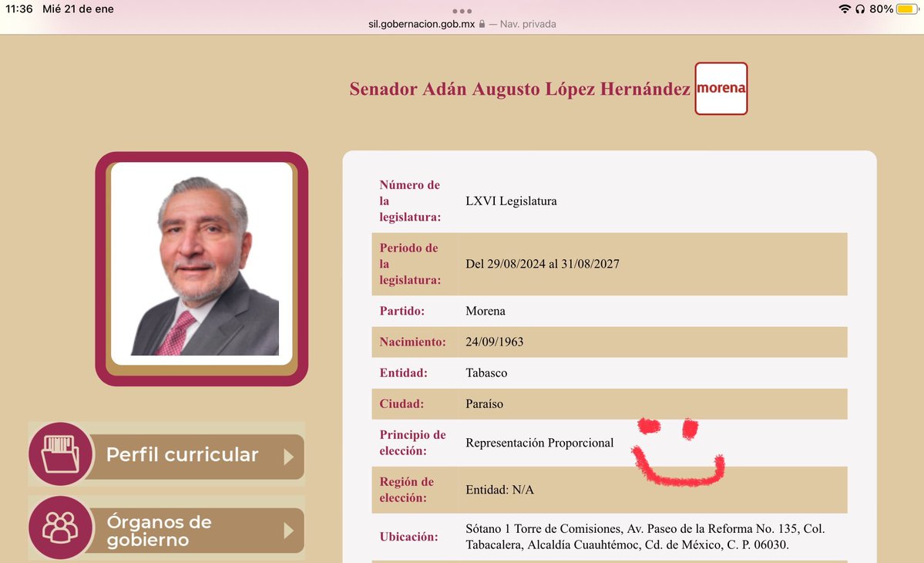Select the Ciudad value 'Paraíso'
Image resolution: width=924 pixels, height=563 pixels.
coord(485,404)
